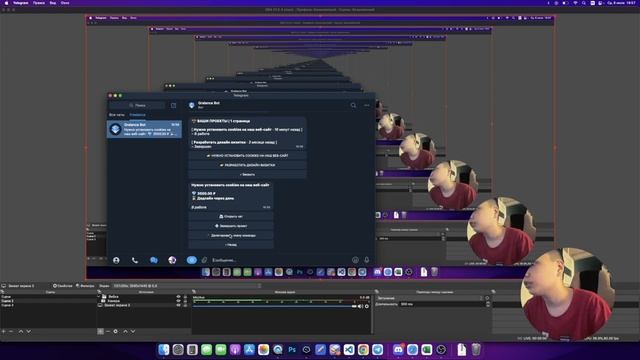Viewport: 640px width, 360px height.
Task: Open Свойства for the selected OBS source
Action: point(62,286)
